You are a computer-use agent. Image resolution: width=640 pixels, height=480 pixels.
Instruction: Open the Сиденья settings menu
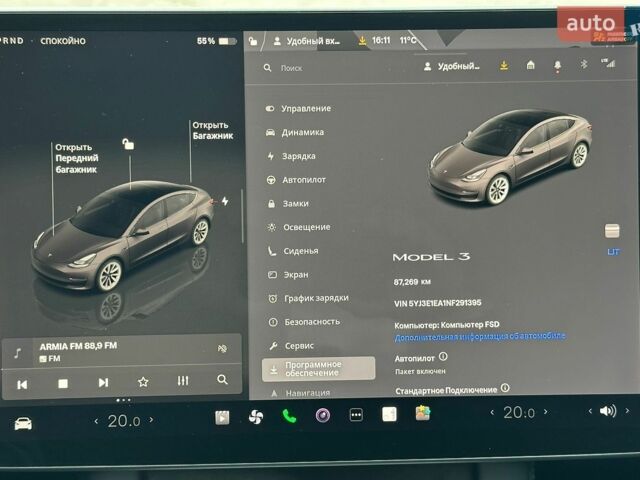(x=293, y=251)
